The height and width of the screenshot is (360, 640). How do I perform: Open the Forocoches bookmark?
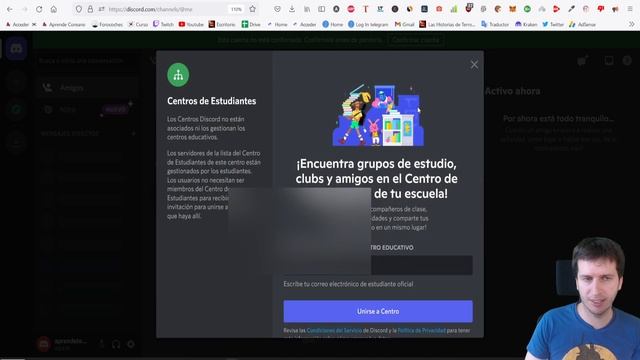pyautogui.click(x=107, y=24)
